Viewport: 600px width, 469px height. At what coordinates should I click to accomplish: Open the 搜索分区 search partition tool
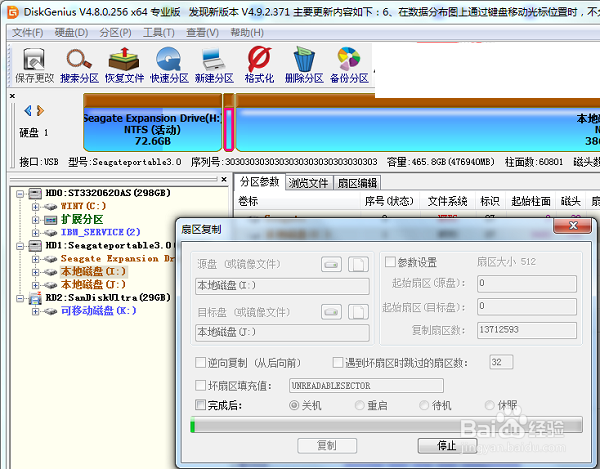(x=80, y=65)
